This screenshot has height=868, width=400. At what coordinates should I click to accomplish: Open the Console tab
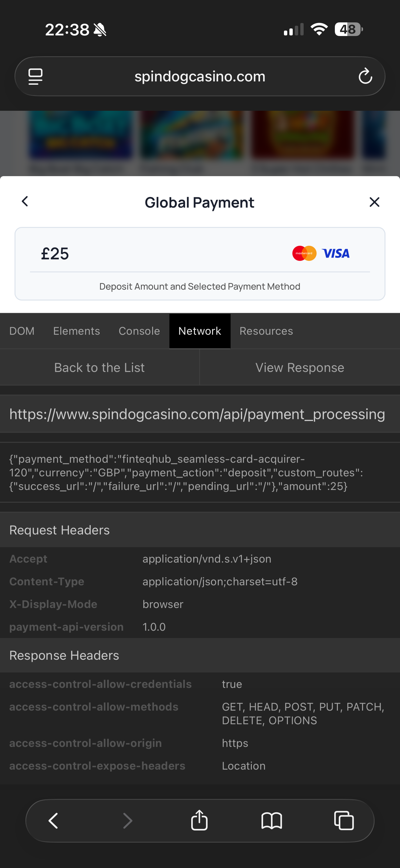[139, 331]
